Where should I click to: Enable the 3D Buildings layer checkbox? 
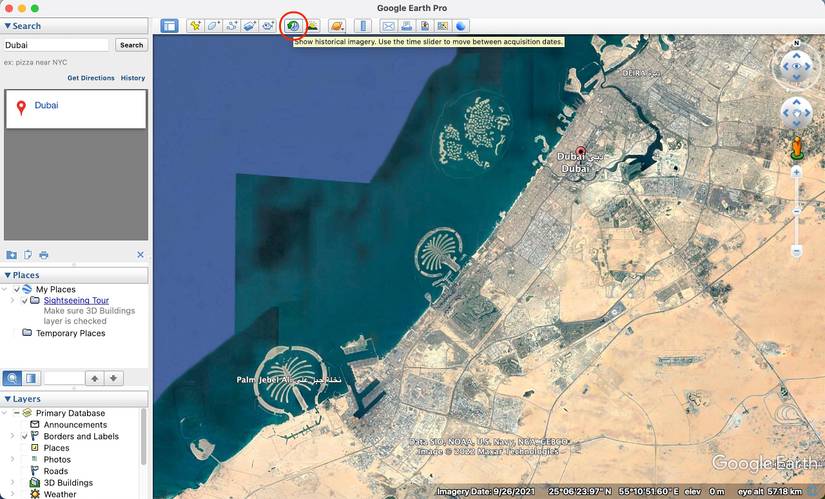25,483
